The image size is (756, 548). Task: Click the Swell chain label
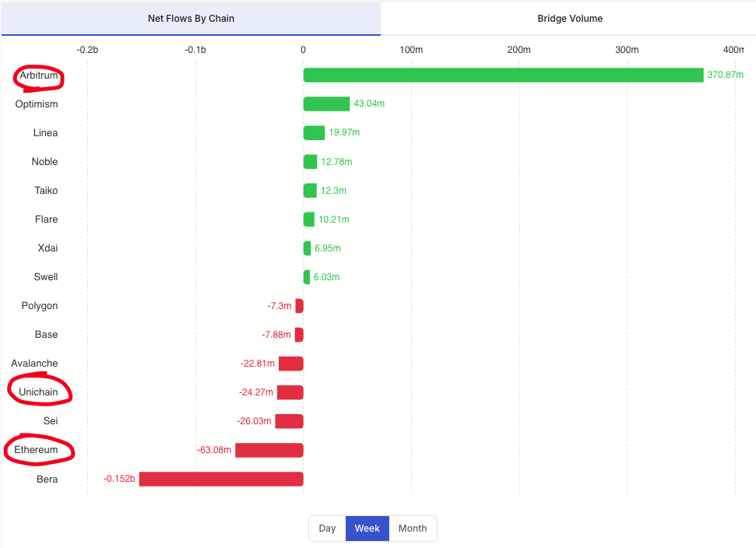pyautogui.click(x=46, y=276)
